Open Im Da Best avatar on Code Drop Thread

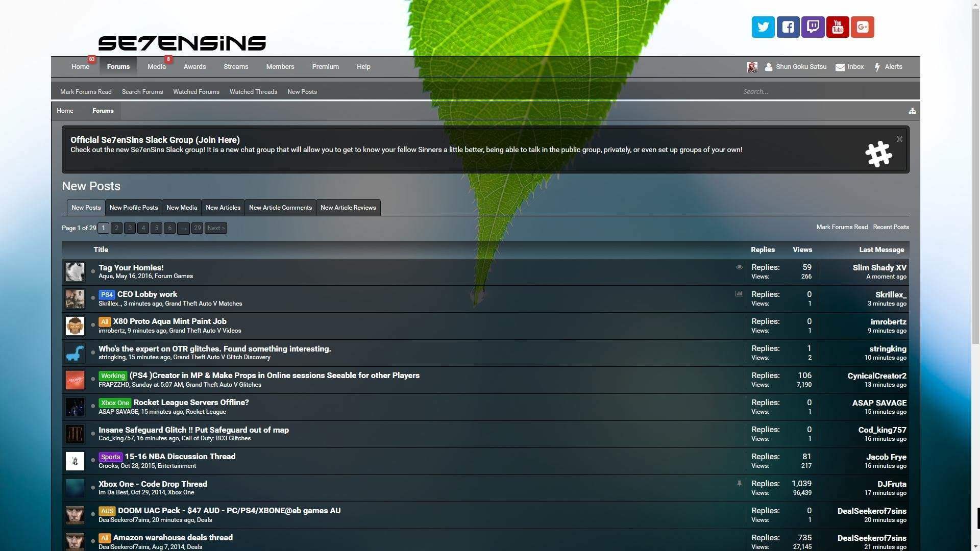click(75, 488)
